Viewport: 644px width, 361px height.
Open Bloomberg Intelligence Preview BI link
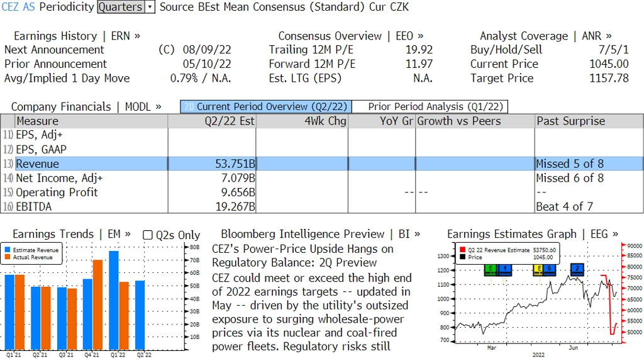(x=320, y=234)
